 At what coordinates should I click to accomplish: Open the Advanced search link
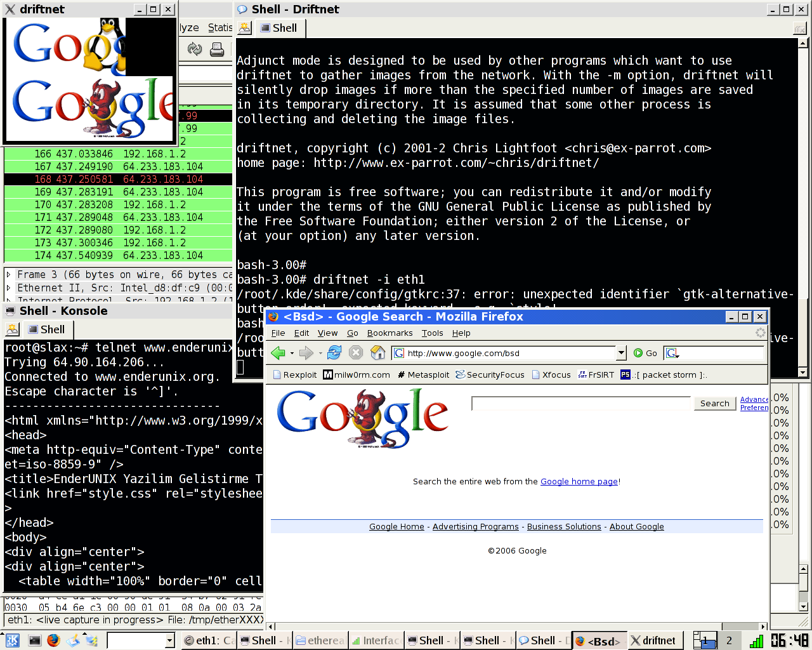(754, 399)
